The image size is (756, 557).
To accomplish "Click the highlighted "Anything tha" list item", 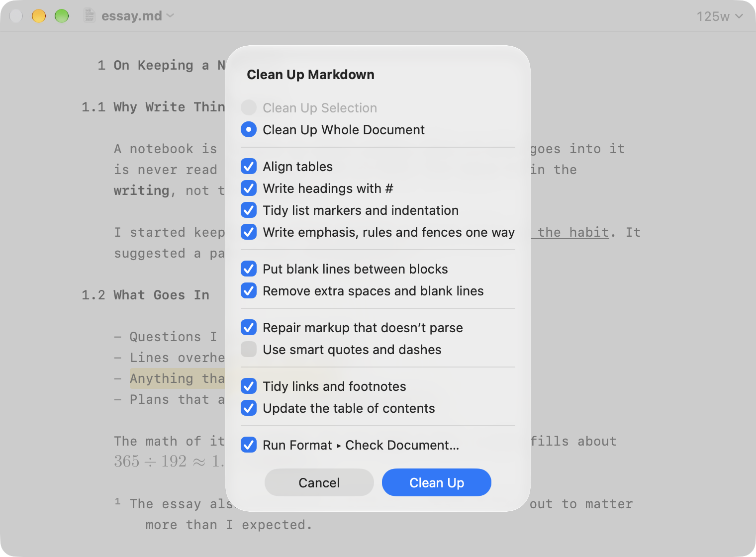I will [x=177, y=378].
